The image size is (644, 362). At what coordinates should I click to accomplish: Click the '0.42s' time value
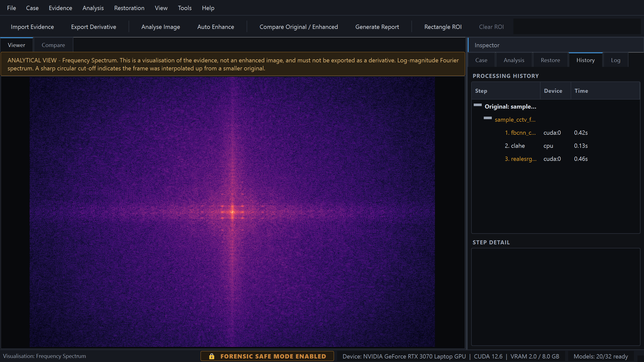(x=581, y=133)
